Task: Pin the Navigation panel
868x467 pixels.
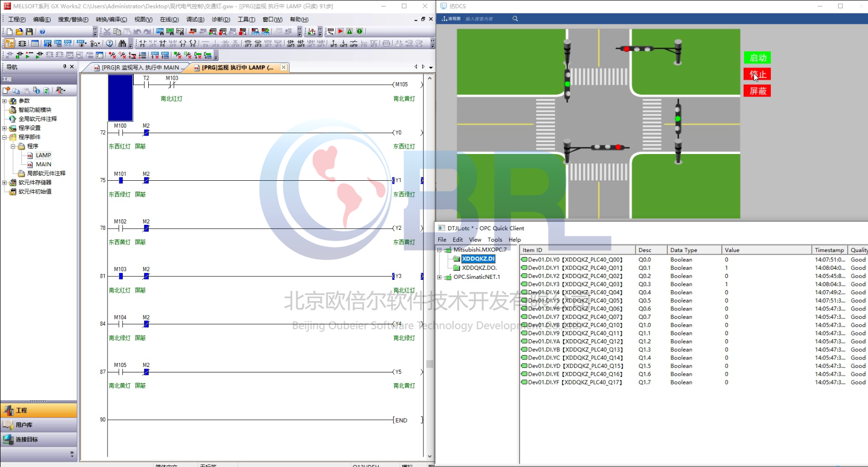Action: pyautogui.click(x=64, y=67)
